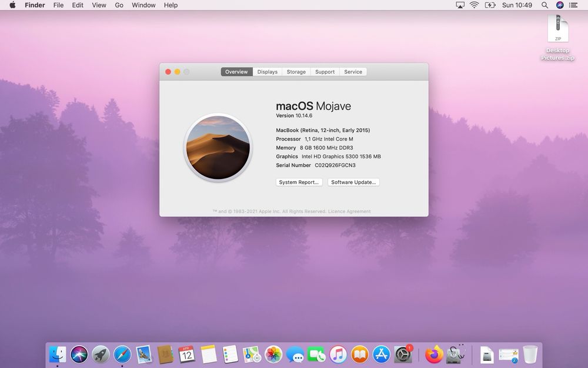Open Calendar icon showing 12
This screenshot has height=368, width=588.
(x=187, y=354)
